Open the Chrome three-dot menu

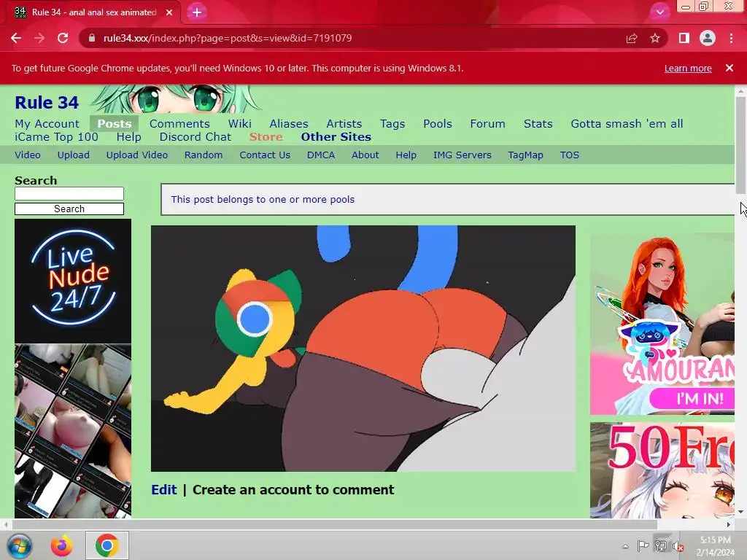click(731, 38)
